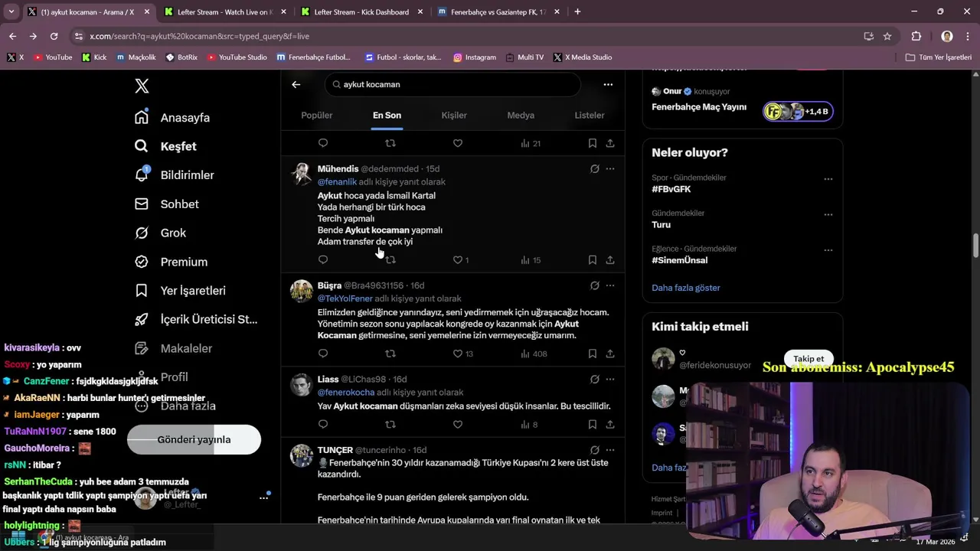Viewport: 980px width, 551px height.
Task: View analytics of Büşra's tweet, 408 views
Action: (x=534, y=354)
